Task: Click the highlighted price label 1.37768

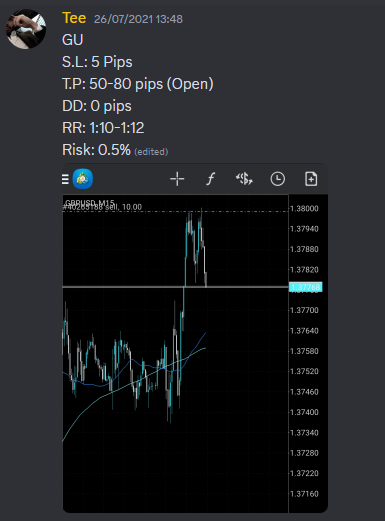Action: tap(305, 287)
